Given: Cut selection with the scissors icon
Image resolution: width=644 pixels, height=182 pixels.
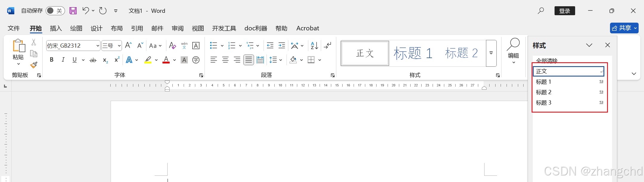Looking at the screenshot, I should 34,43.
